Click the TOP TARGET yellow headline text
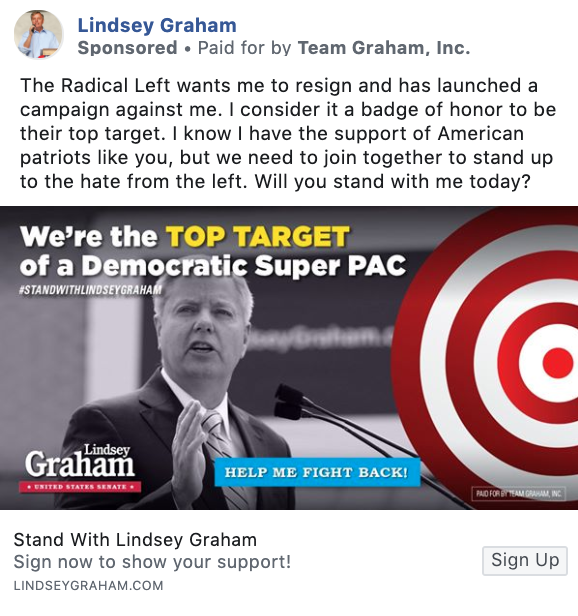 [x=258, y=236]
